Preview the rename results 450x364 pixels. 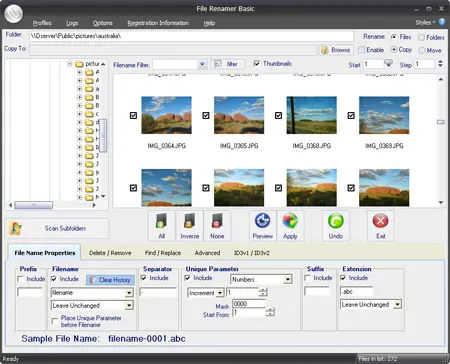pos(263,226)
